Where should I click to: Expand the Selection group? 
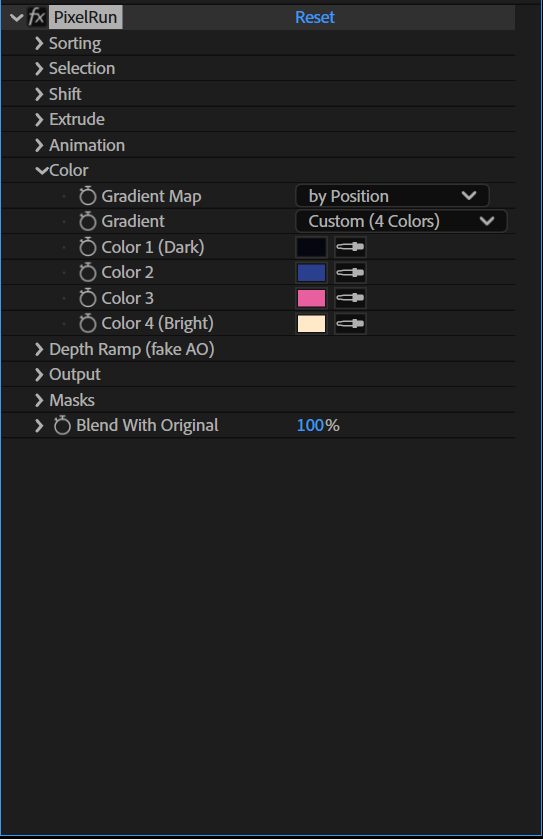[x=39, y=68]
